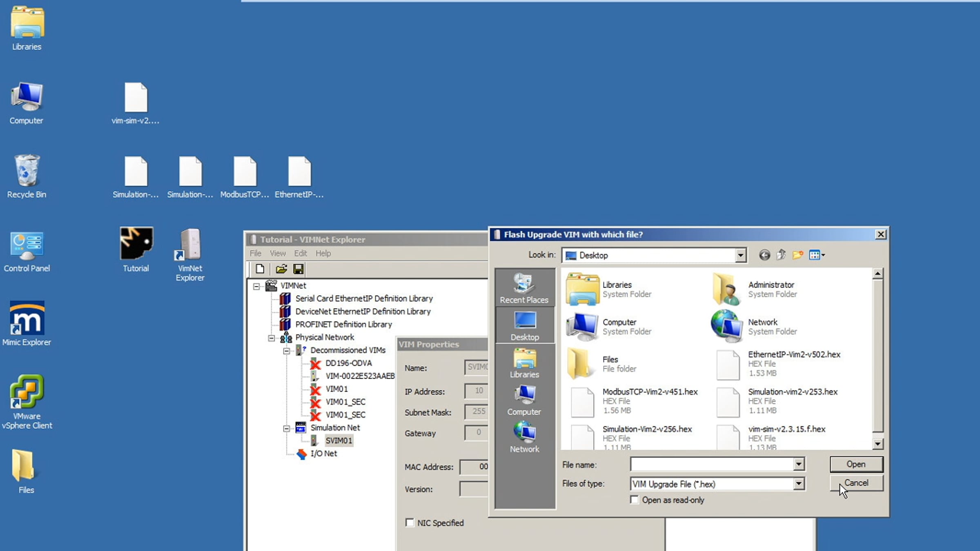The image size is (980, 551).
Task: Open the Help menu
Action: [x=323, y=253]
